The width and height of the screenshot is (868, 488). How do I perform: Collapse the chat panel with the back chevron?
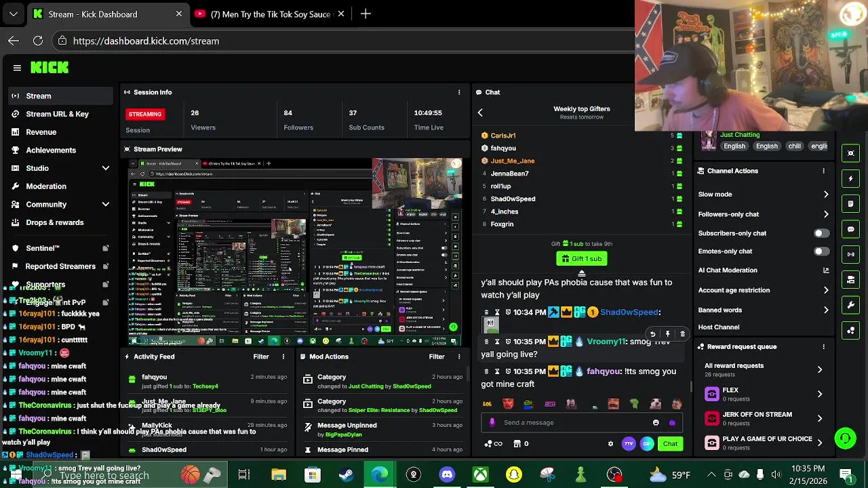tap(480, 113)
